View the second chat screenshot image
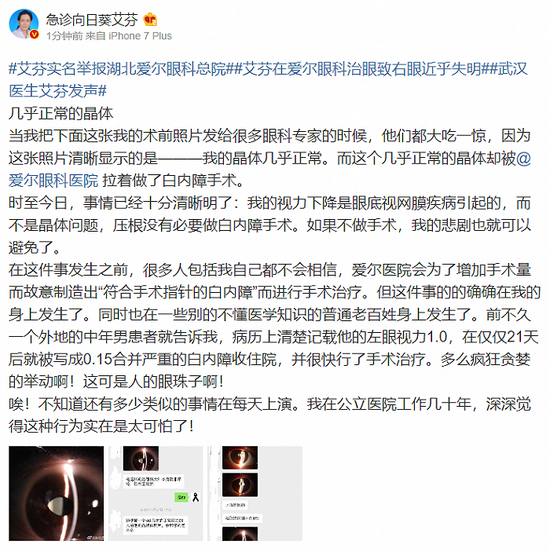 point(156,493)
